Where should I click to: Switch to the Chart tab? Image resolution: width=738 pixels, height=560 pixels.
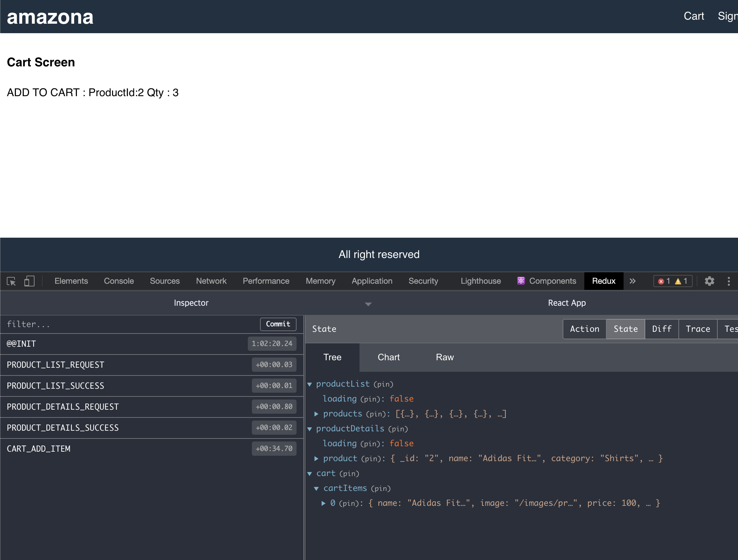point(389,357)
